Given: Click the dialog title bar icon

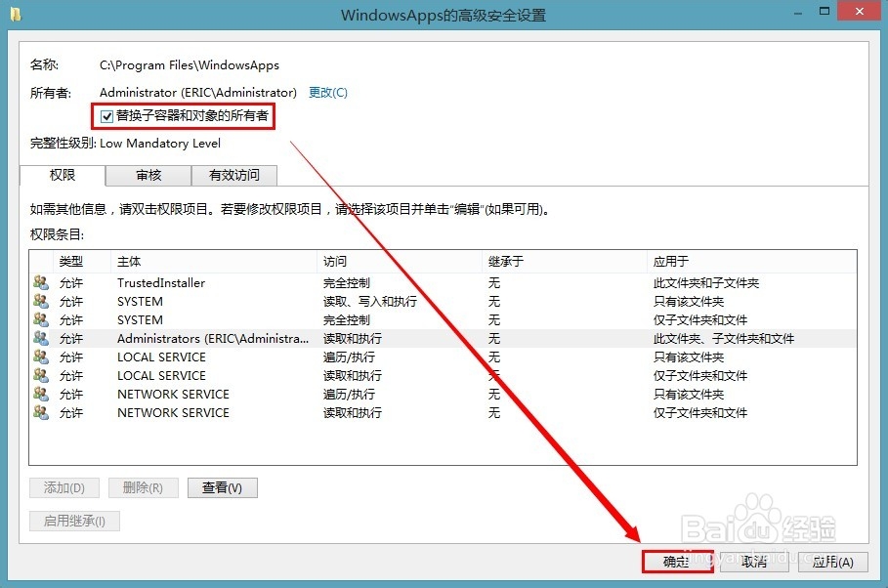Looking at the screenshot, I should pos(14,15).
